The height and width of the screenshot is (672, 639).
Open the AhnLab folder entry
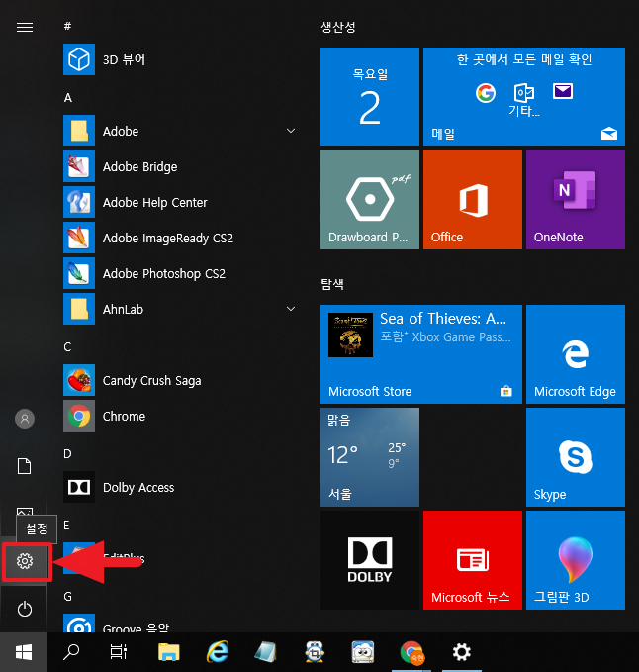coord(180,309)
